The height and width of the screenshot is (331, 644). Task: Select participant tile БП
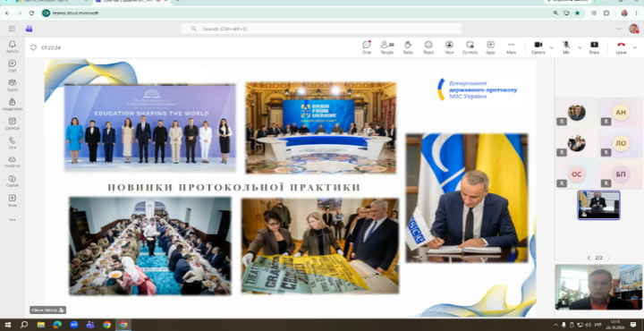tap(620, 174)
